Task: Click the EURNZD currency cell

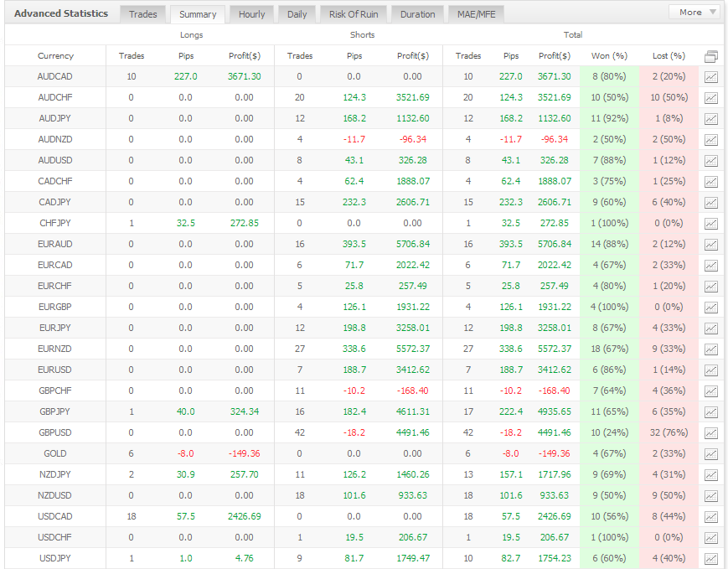Action: [x=54, y=349]
